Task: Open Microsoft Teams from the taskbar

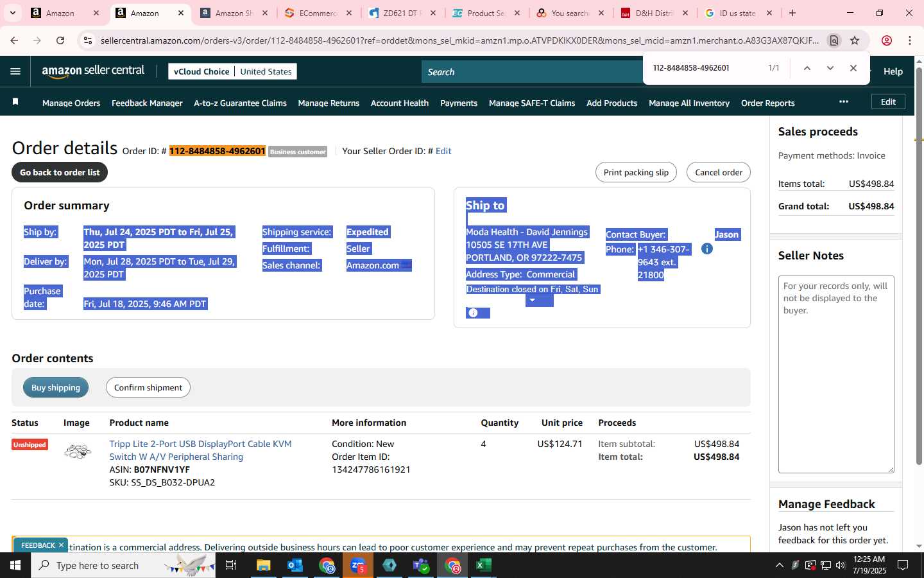Action: (421, 565)
